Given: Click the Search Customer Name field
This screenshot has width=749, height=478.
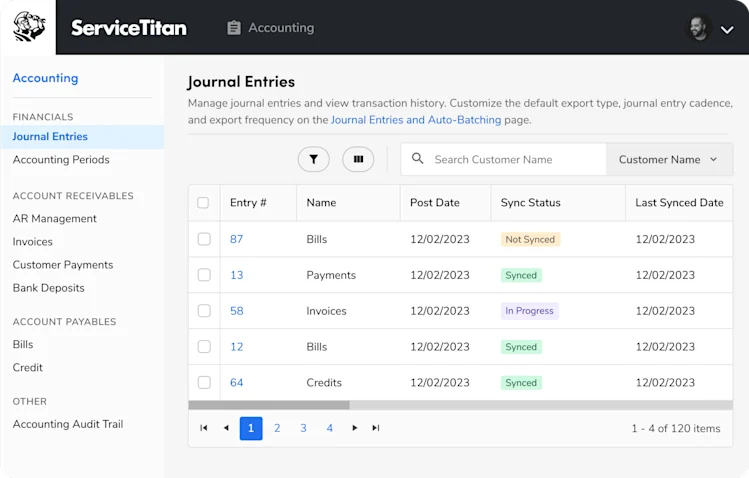Looking at the screenshot, I should point(503,159).
